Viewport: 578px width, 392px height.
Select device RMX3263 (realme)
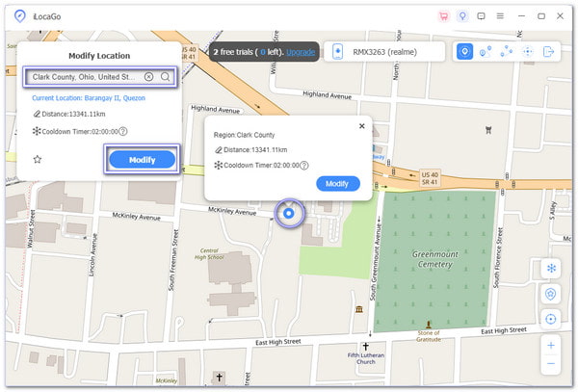point(384,52)
